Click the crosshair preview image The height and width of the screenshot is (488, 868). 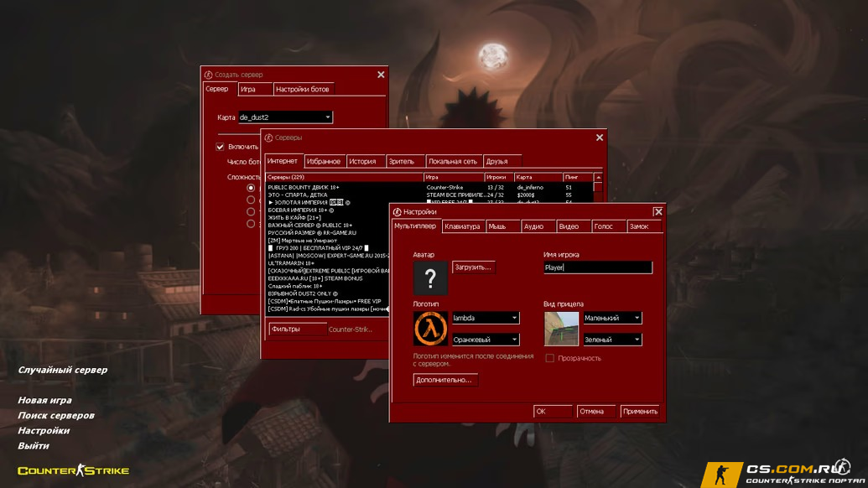tap(561, 329)
